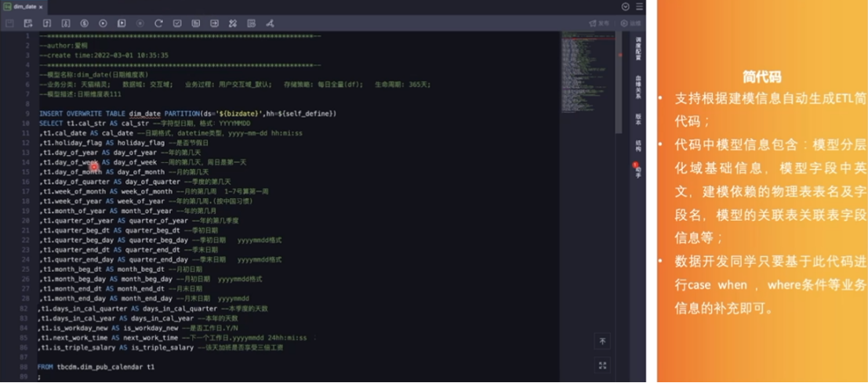Click the code format icon
This screenshot has width=868, height=383.
[x=195, y=23]
